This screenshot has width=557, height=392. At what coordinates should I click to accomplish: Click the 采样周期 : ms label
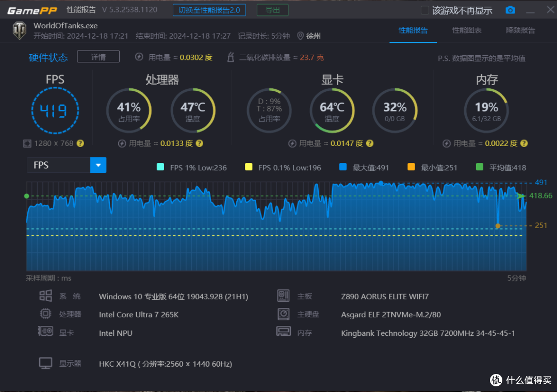coord(48,278)
